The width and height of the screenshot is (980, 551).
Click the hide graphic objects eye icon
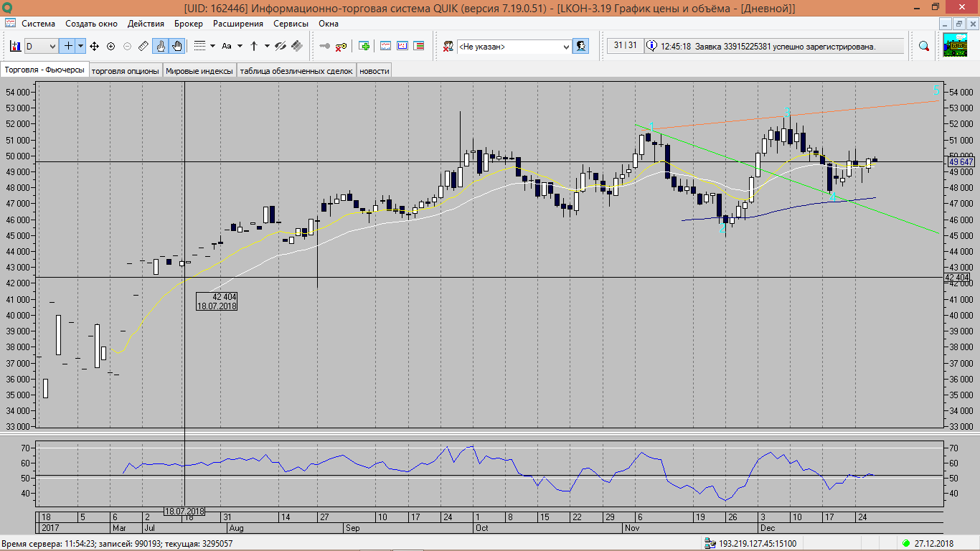(281, 47)
